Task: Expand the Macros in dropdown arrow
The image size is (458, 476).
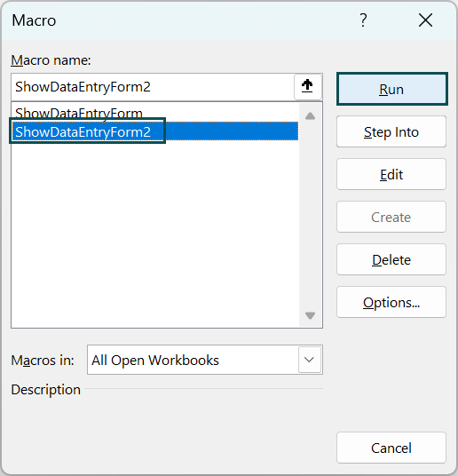Action: [309, 360]
